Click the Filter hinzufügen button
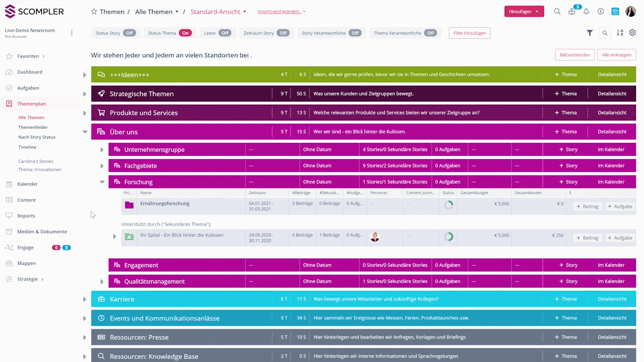The height and width of the screenshot is (362, 644). (x=469, y=33)
